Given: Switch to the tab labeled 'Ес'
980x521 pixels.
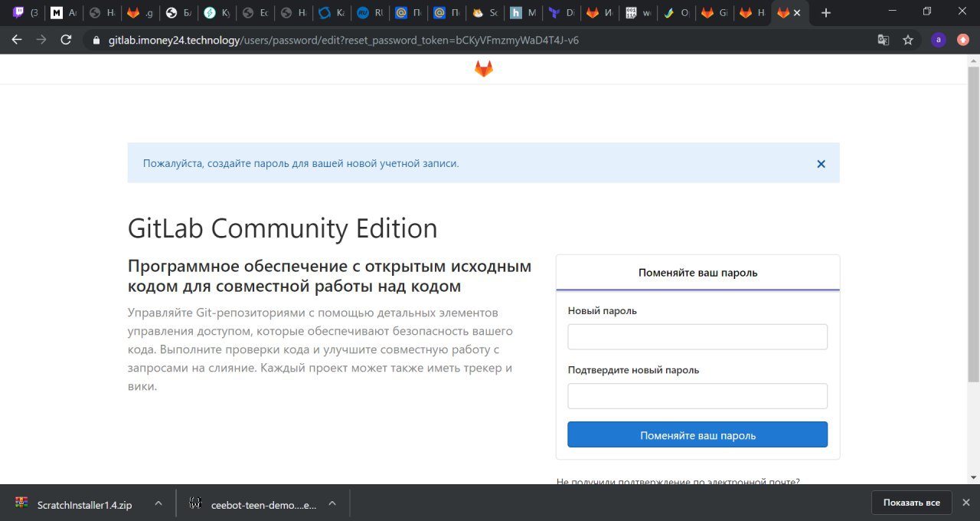Looking at the screenshot, I should [x=256, y=13].
